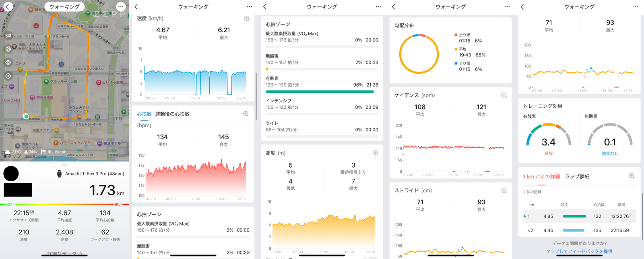The image size is (644, 259).
Task: Tap the 平地 orange legend entry
Action: (x=470, y=52)
